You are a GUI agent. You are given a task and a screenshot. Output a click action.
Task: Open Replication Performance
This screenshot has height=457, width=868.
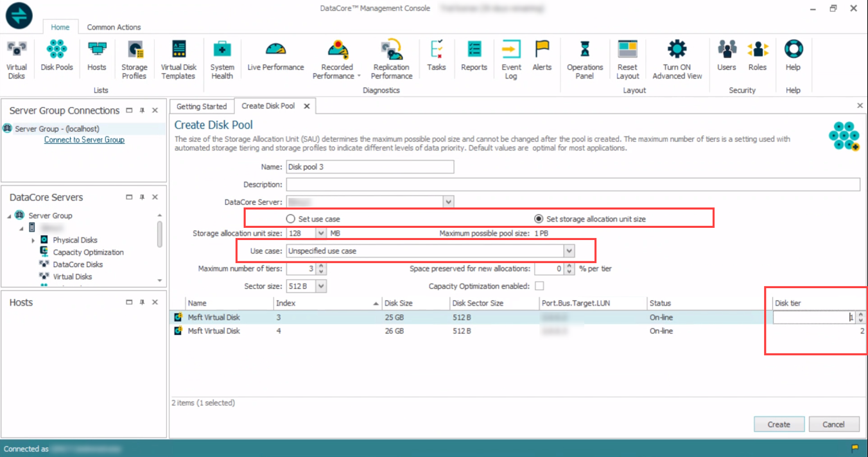[x=391, y=59]
